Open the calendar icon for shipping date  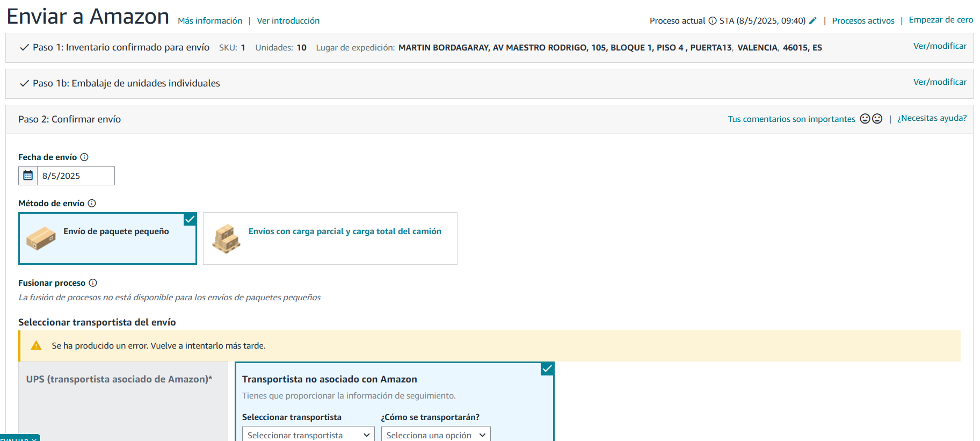pyautogui.click(x=28, y=176)
